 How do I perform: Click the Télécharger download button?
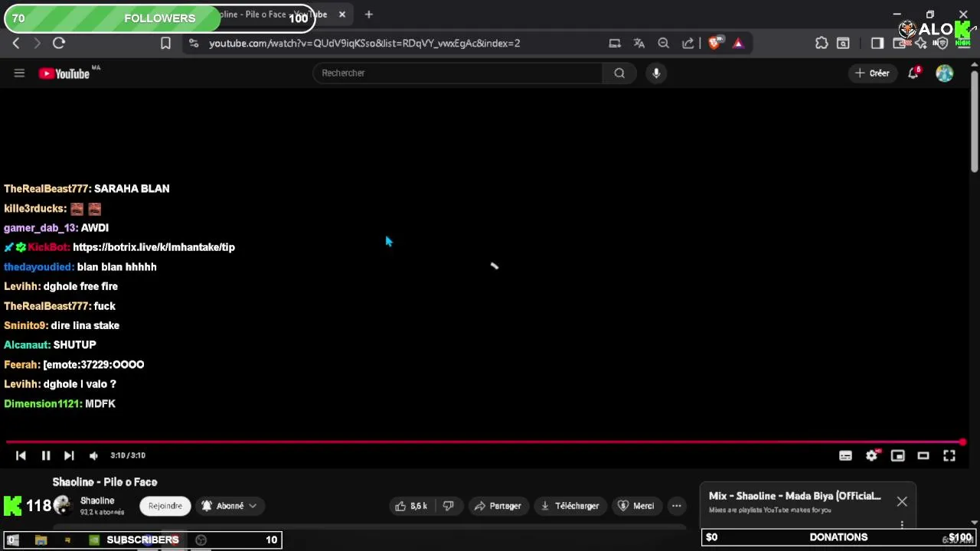(x=570, y=506)
